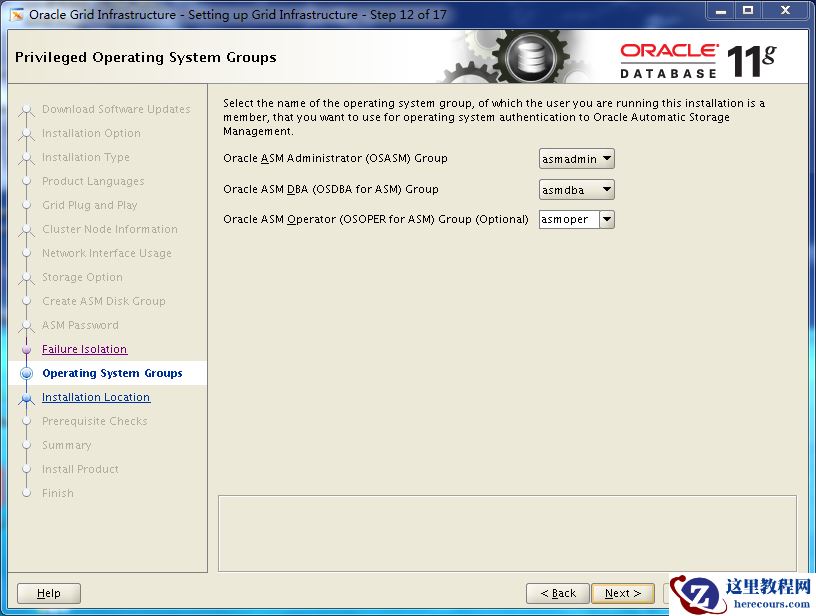816x616 pixels.
Task: Click the Prerequisite Checks step label
Action: 95,421
